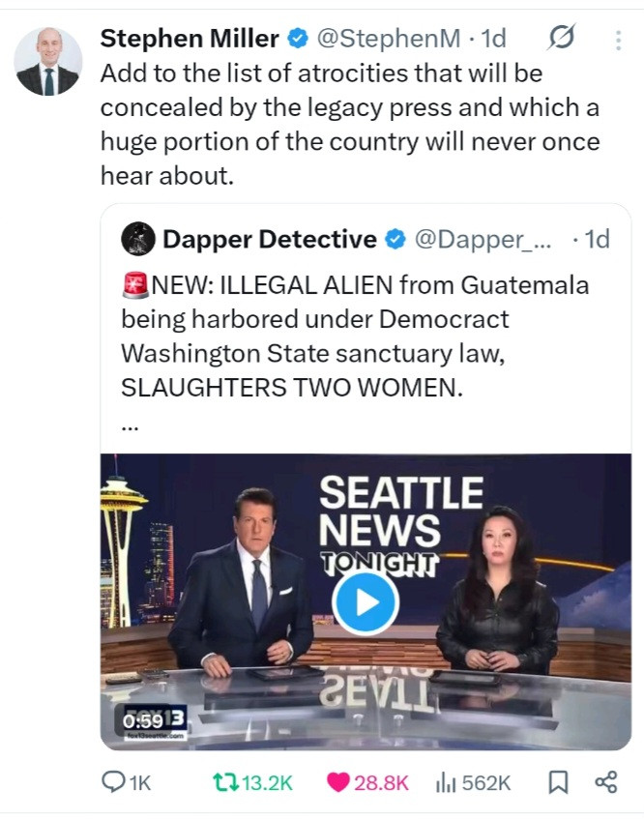
Task: Click the Grok circle-slash icon
Action: coord(561,39)
